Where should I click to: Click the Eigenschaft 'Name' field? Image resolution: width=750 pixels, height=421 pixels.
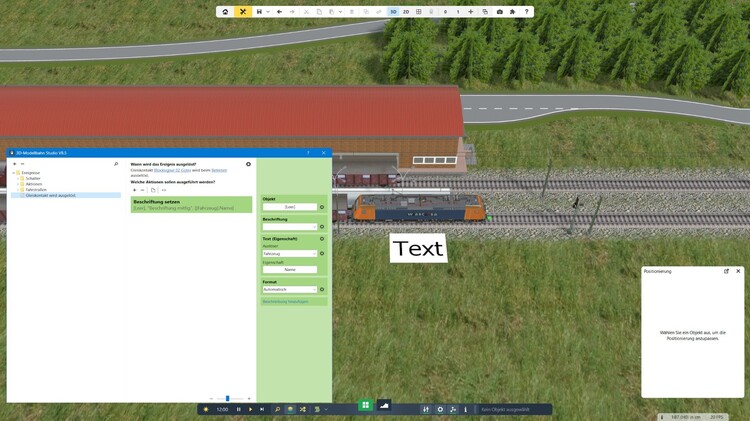click(290, 270)
